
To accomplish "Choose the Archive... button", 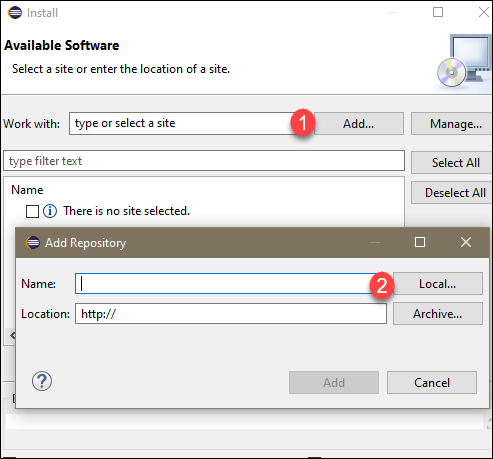I will click(x=438, y=314).
